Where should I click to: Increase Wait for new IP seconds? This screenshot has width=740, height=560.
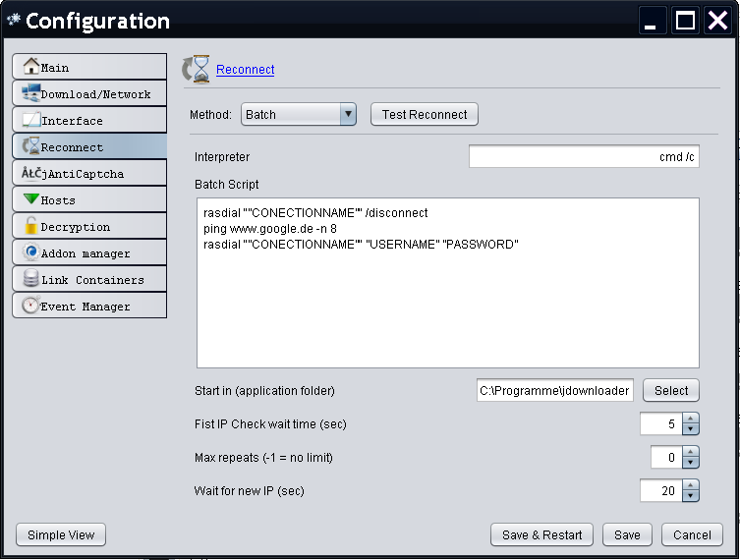tap(691, 485)
